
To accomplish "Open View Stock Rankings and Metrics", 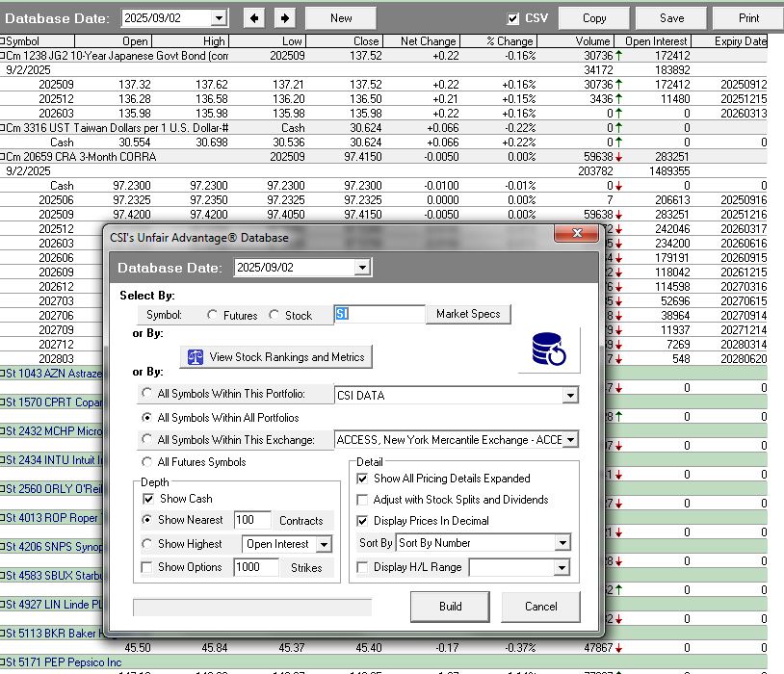I will coord(275,356).
